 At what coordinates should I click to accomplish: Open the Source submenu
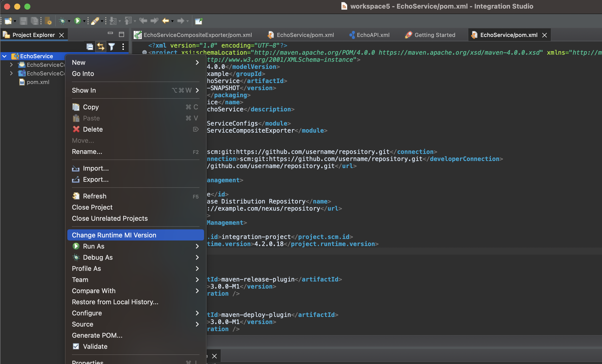tap(135, 324)
